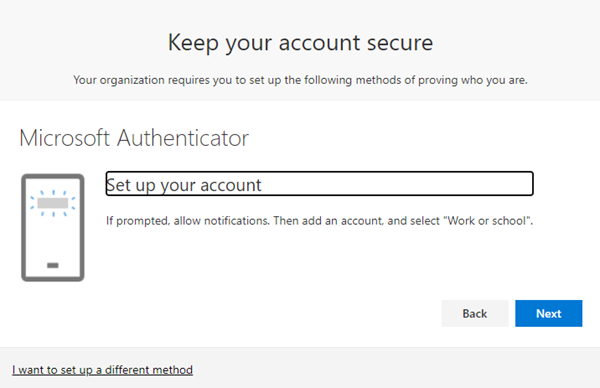Select the focused "Set up your account" heading
The height and width of the screenshot is (388, 600).
pyautogui.click(x=320, y=184)
